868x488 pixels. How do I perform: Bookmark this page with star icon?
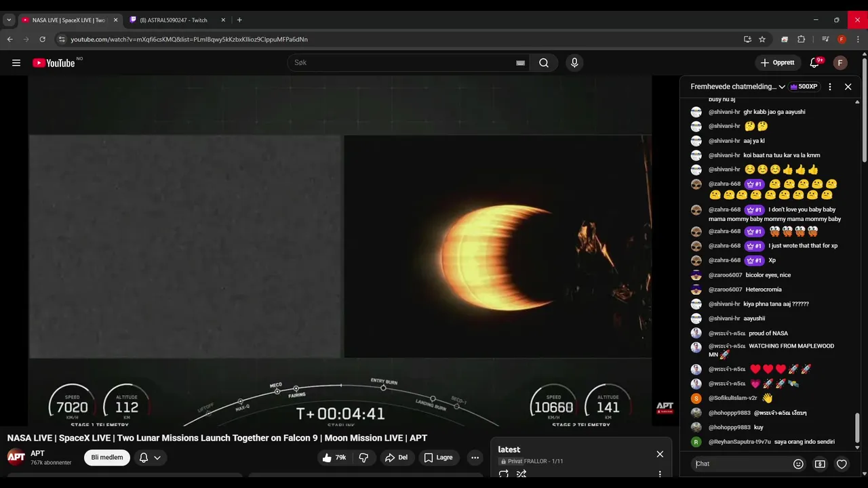pyautogui.click(x=762, y=39)
